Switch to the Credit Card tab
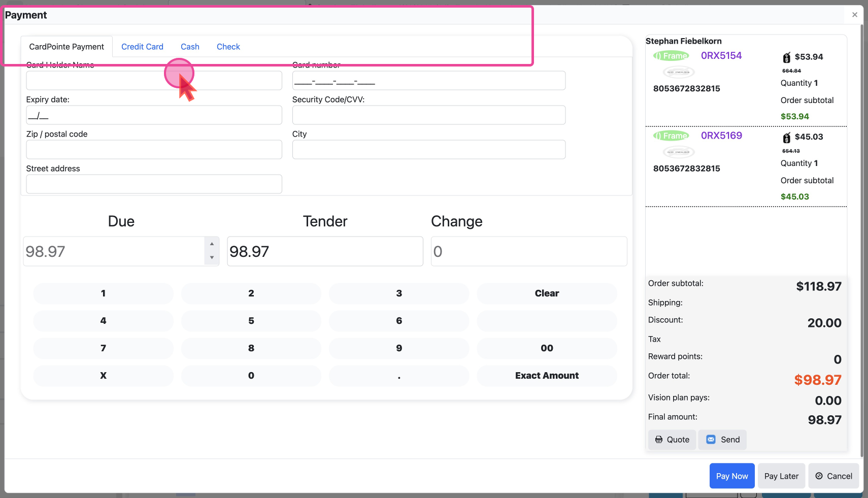The width and height of the screenshot is (868, 498). point(142,47)
